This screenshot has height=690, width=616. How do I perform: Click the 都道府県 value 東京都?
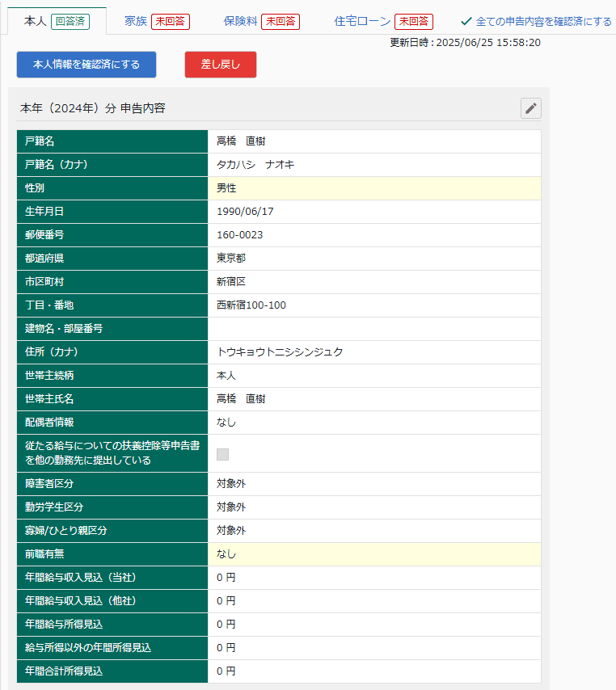pyautogui.click(x=231, y=259)
